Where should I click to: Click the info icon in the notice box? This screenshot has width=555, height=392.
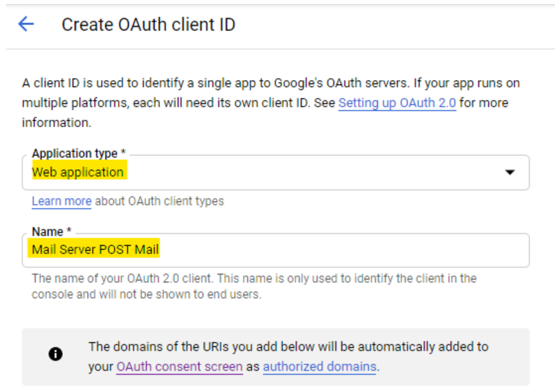pyautogui.click(x=56, y=354)
